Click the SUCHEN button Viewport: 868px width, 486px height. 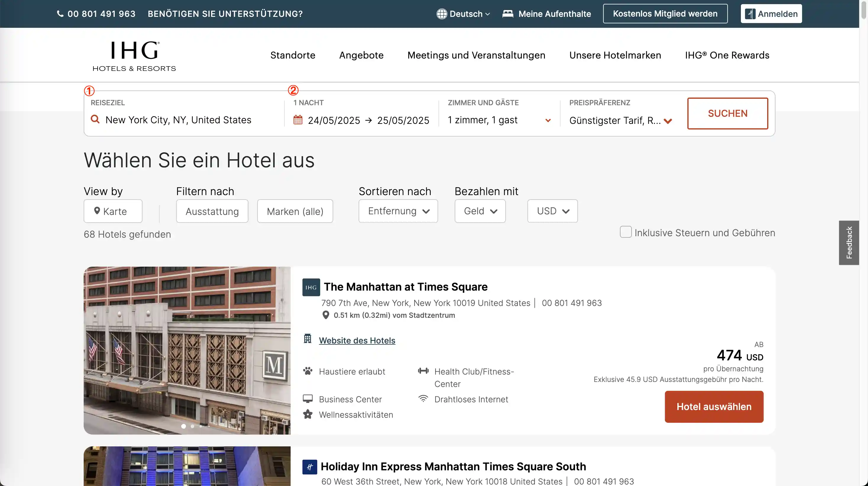[728, 113]
